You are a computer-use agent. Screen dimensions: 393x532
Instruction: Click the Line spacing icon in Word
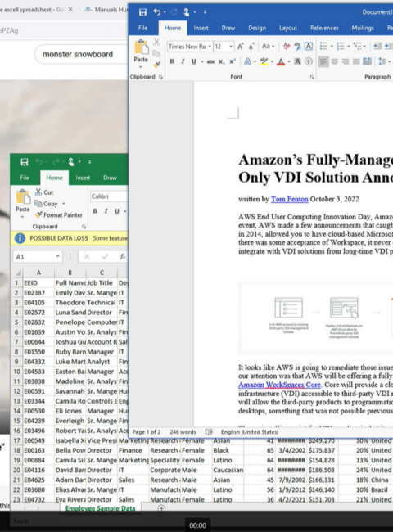click(x=382, y=61)
